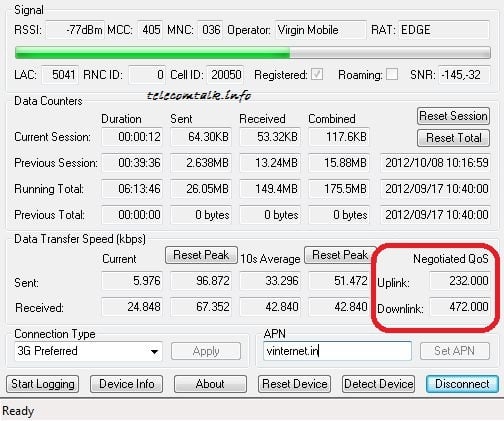Toggle the Registered checkbox
This screenshot has height=421, width=504.
tap(317, 74)
